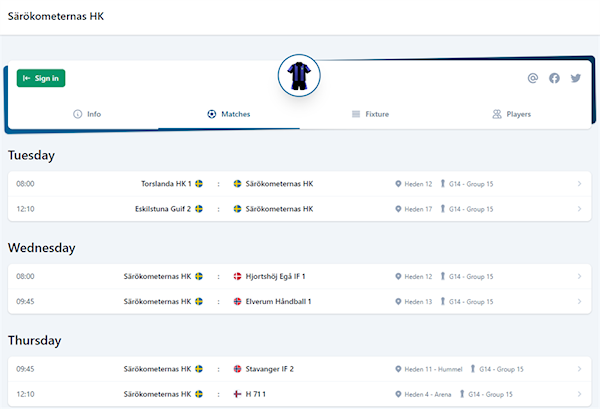
Task: Open the Fixture tab
Action: pos(369,114)
